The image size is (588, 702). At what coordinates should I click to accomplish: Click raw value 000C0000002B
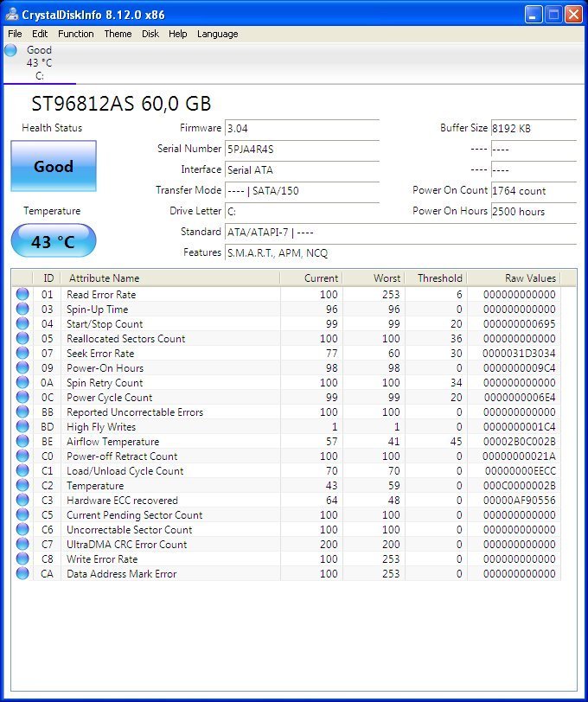click(519, 485)
